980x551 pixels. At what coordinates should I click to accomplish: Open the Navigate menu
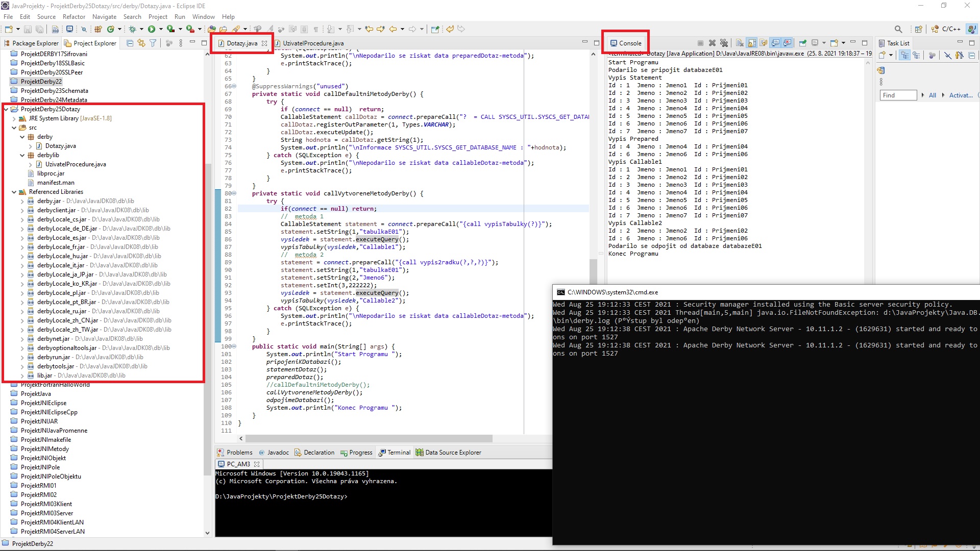tap(104, 17)
